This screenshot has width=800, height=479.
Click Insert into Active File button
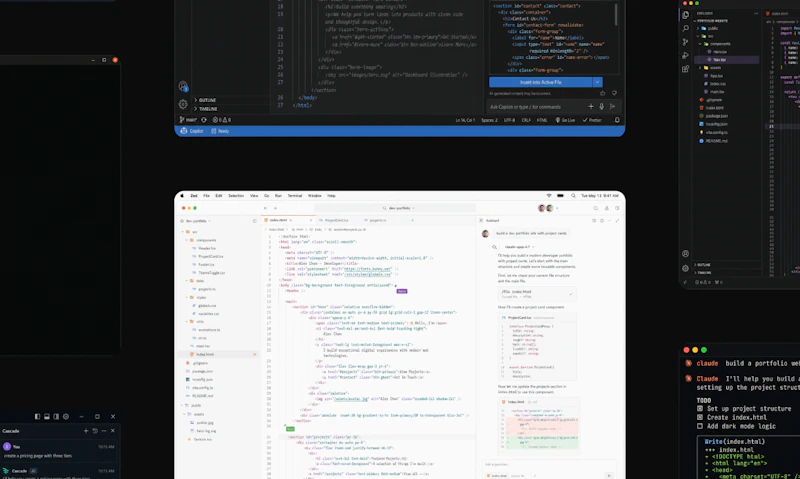pyautogui.click(x=541, y=82)
